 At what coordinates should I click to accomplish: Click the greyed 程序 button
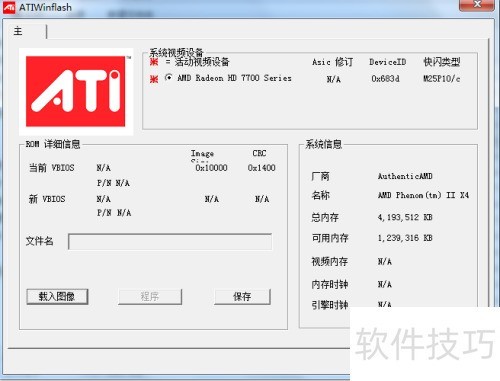[150, 296]
